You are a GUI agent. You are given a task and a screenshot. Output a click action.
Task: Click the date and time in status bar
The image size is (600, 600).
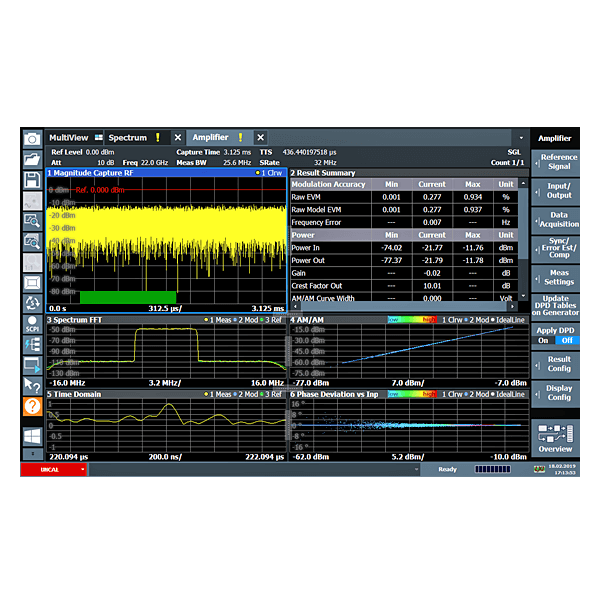(x=562, y=470)
